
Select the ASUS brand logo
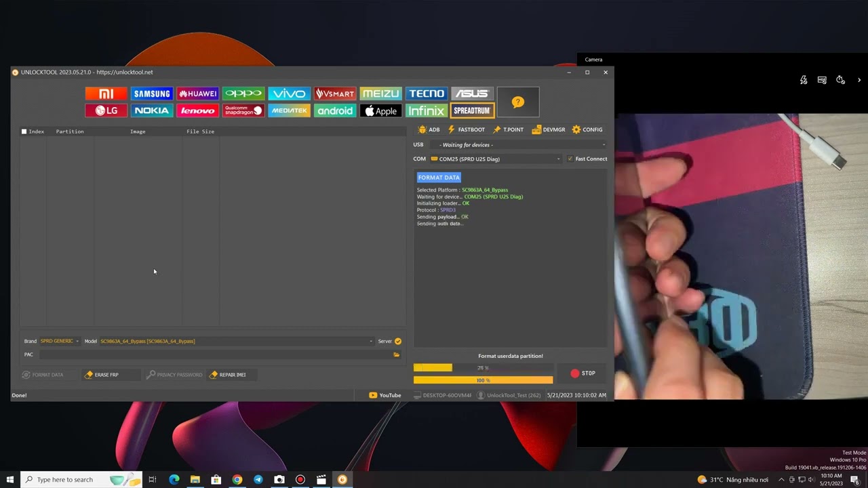tap(472, 94)
